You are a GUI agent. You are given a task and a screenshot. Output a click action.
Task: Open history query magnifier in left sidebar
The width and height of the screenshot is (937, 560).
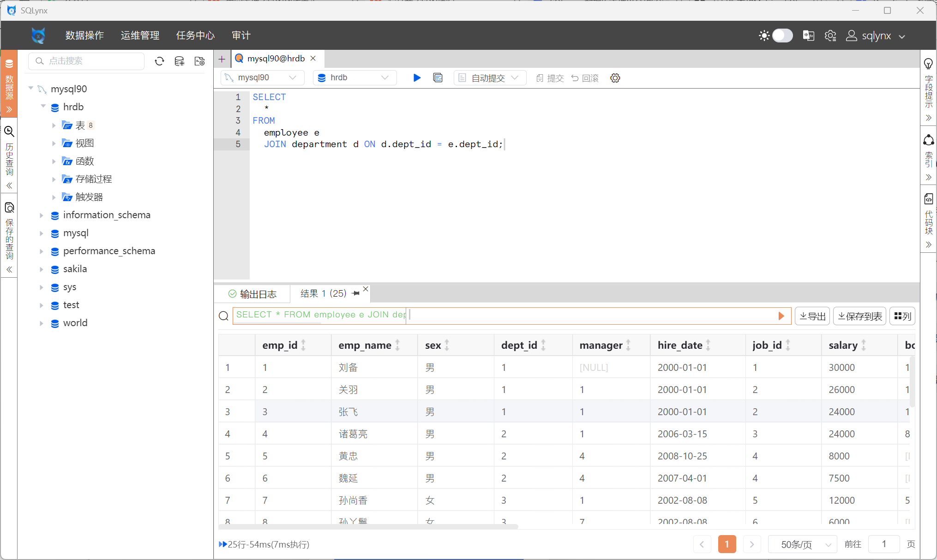point(9,131)
